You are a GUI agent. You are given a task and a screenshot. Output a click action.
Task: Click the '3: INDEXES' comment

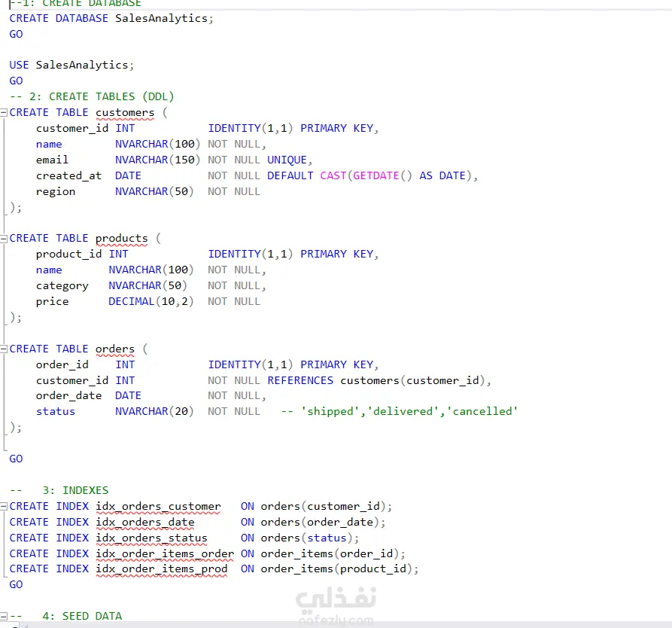click(x=59, y=490)
